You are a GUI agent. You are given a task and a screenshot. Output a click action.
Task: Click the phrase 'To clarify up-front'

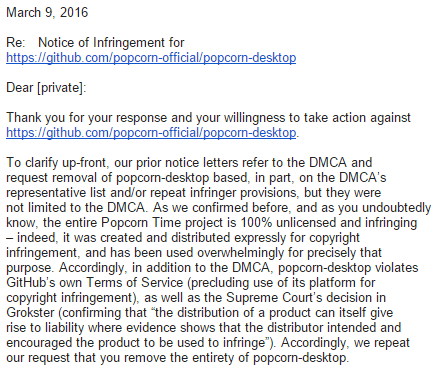pos(56,163)
